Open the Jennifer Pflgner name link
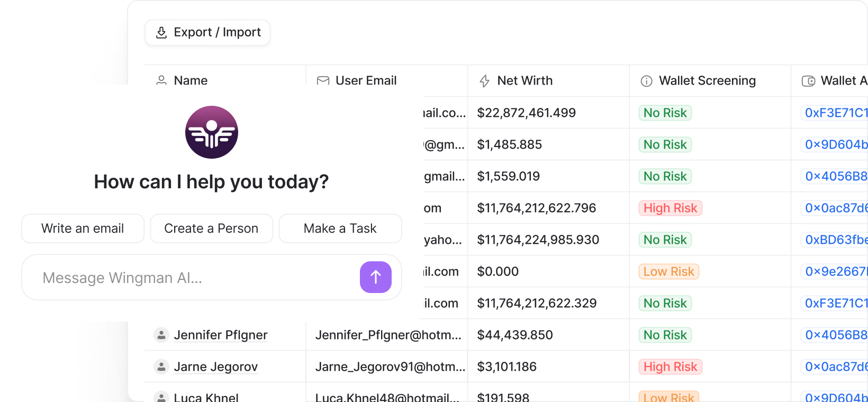The image size is (868, 402). [221, 335]
